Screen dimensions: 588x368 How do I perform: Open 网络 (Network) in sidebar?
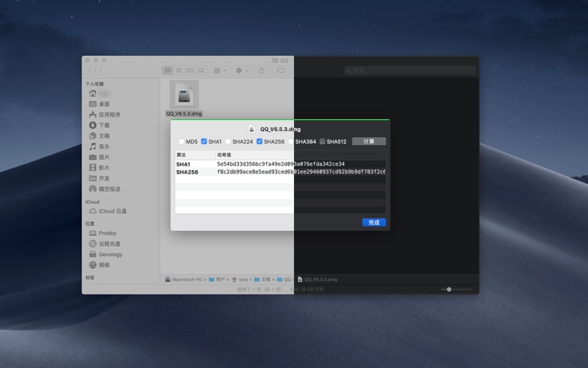coord(104,265)
